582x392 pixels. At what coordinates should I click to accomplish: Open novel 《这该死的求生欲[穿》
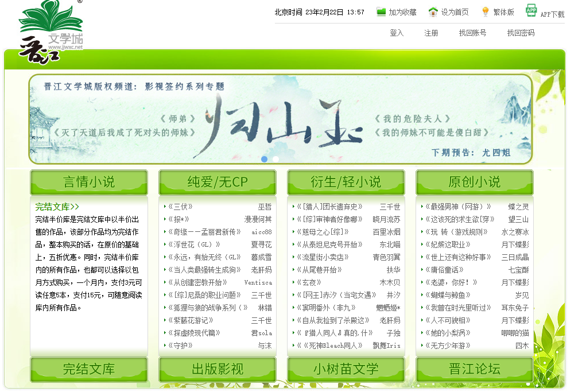460,219
